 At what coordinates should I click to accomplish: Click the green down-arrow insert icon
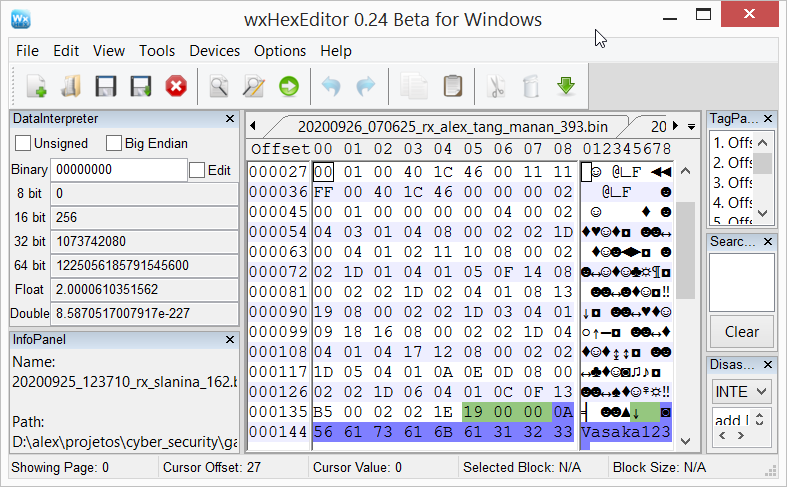pyautogui.click(x=566, y=86)
